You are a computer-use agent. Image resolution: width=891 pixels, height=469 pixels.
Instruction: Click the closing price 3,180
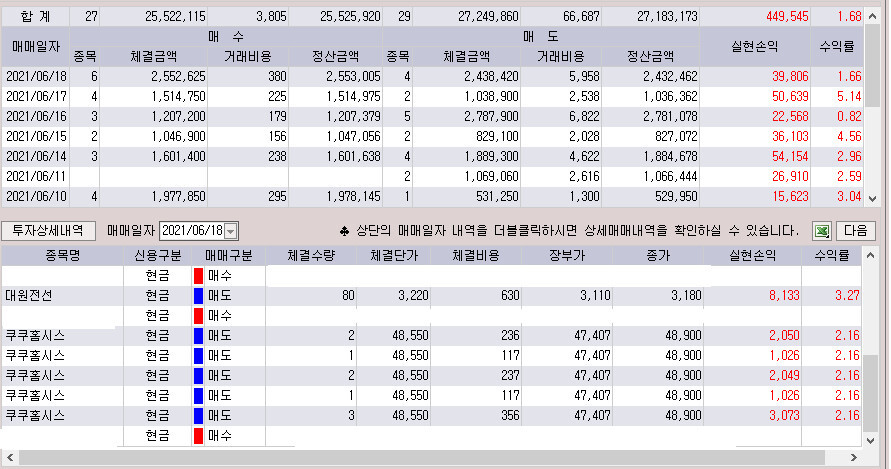[686, 295]
